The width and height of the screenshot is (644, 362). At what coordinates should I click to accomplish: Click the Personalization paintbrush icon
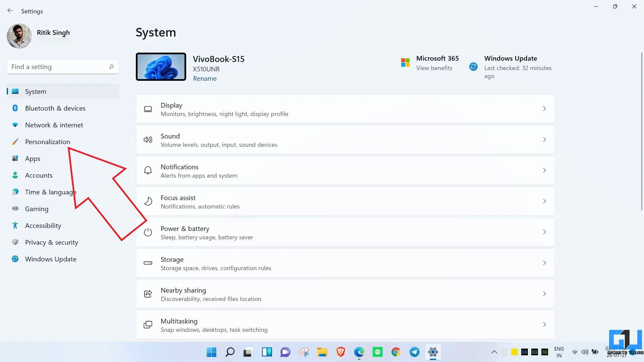point(15,141)
